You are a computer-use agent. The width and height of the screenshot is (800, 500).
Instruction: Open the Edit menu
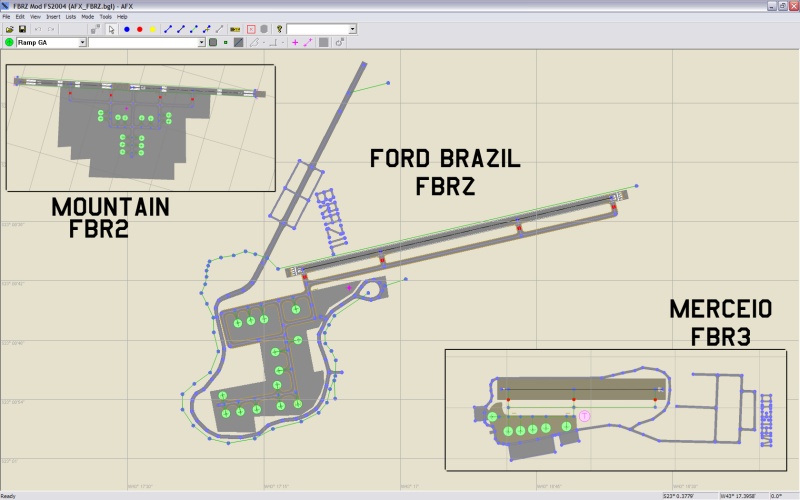coord(20,16)
